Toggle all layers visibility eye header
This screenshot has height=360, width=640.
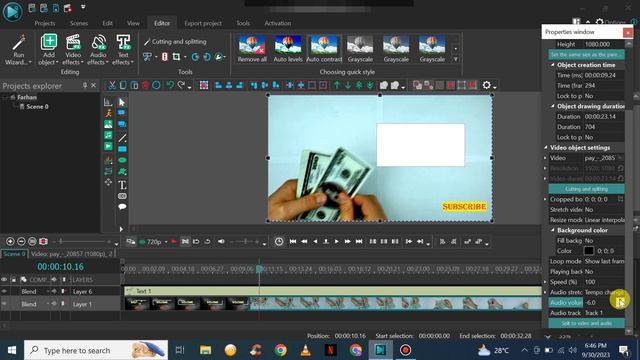click(x=4, y=280)
